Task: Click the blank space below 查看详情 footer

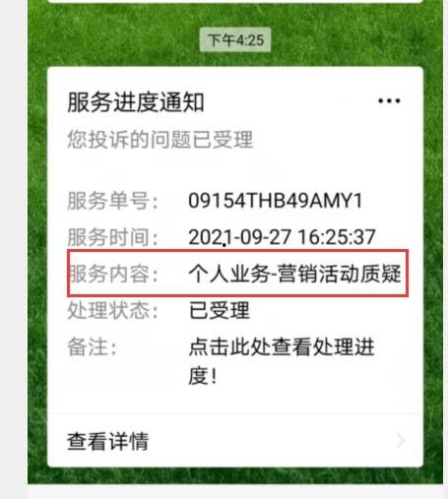Action: tap(235, 491)
